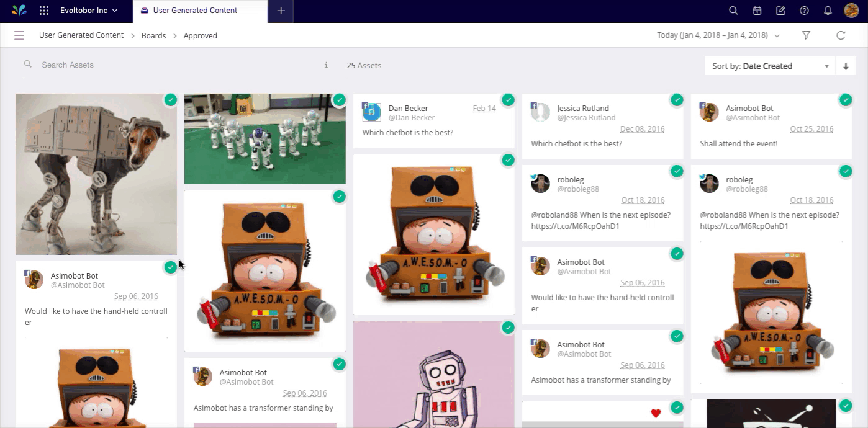Toggle checkmark on fourth-column roboleg post
Viewport: 868px width, 428px height.
(x=677, y=171)
